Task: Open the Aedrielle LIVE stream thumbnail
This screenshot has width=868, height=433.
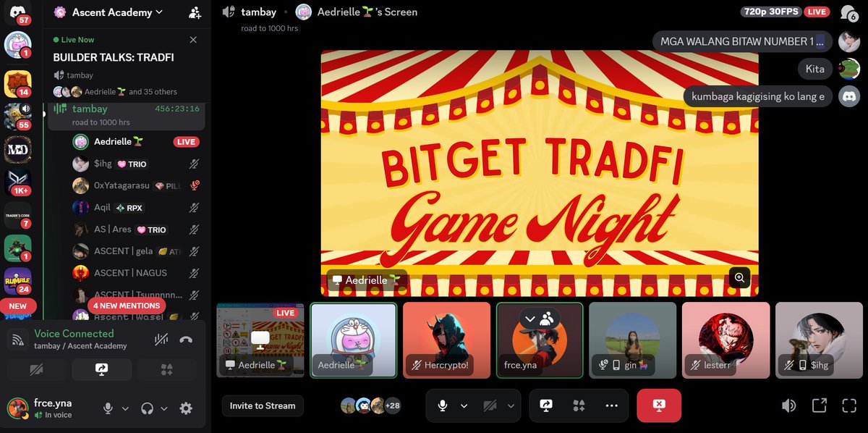Action: pyautogui.click(x=260, y=340)
